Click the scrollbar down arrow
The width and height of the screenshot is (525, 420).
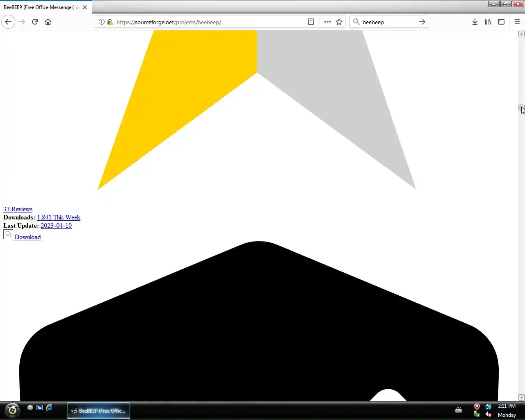click(x=522, y=397)
